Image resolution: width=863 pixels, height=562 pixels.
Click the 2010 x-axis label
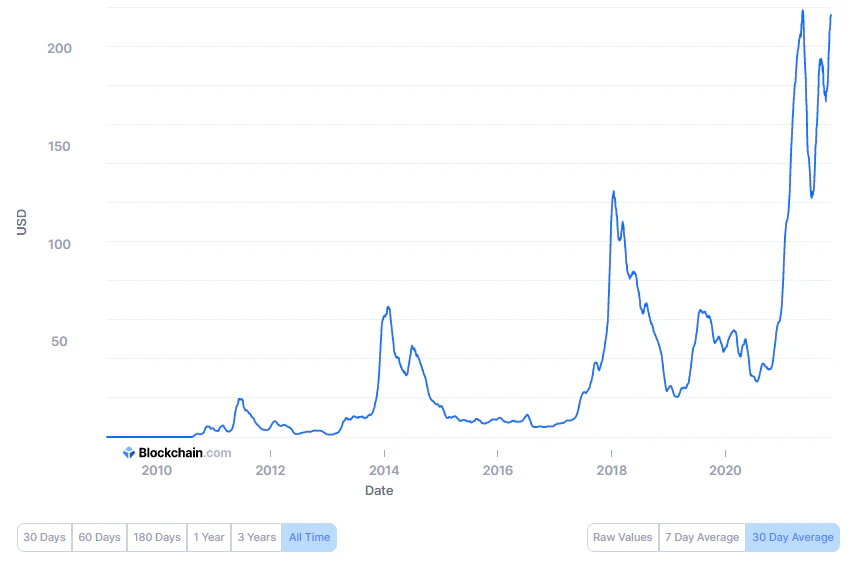pos(156,470)
